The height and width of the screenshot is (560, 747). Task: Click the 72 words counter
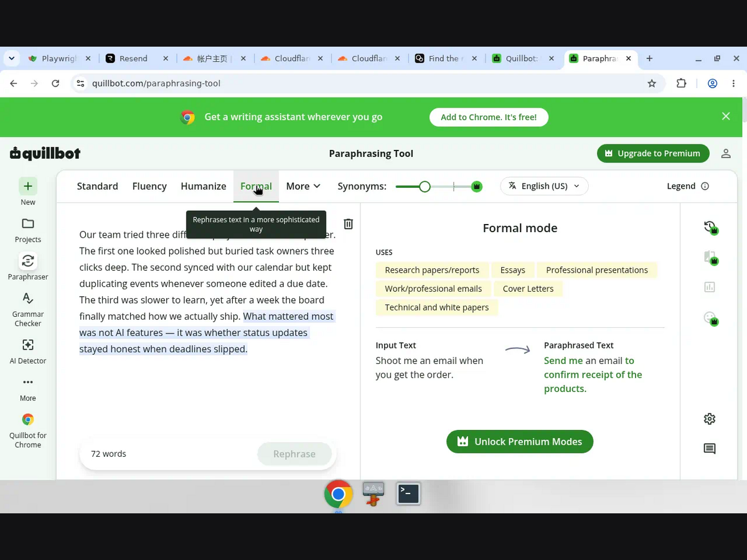point(108,454)
